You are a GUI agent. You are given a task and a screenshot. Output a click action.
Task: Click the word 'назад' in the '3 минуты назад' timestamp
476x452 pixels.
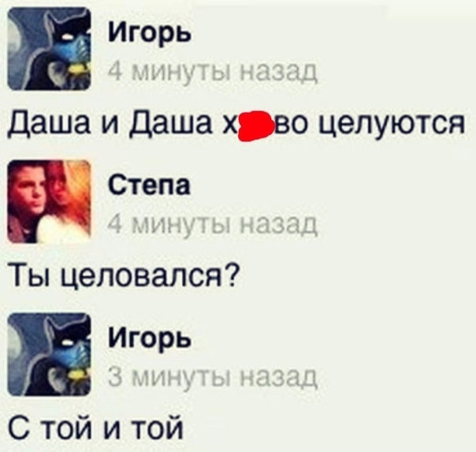point(278,378)
